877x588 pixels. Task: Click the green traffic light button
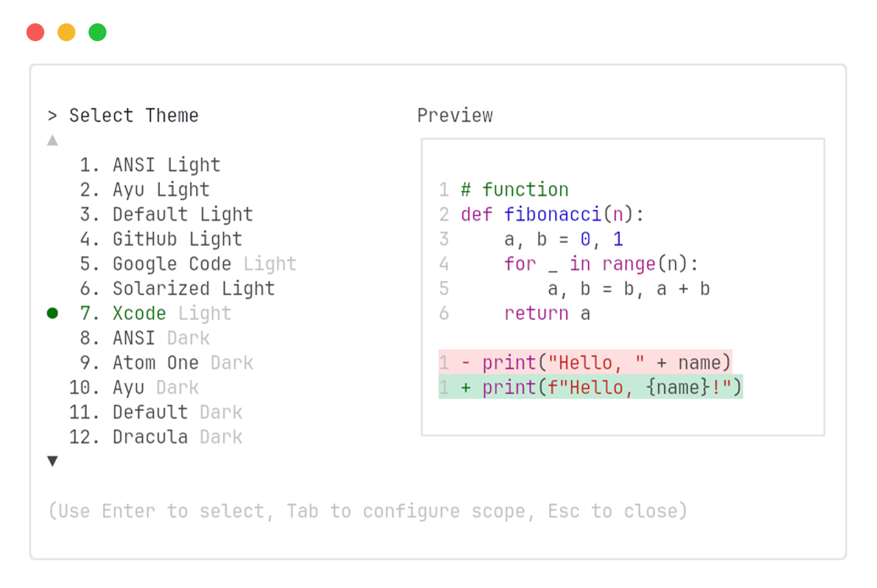[97, 32]
